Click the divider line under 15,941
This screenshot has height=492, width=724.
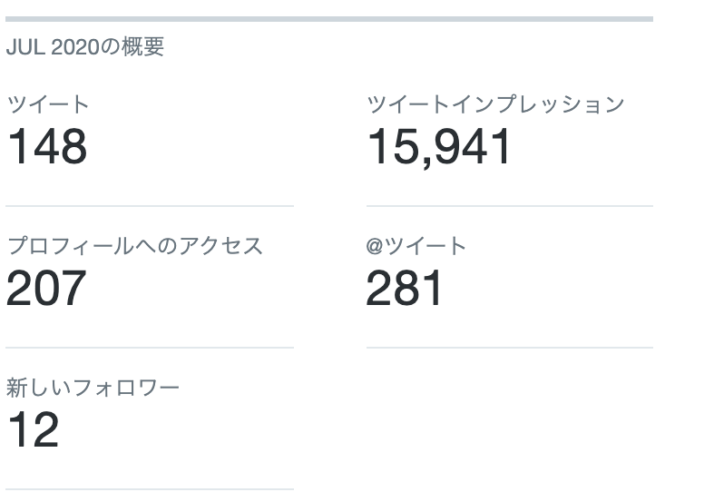click(510, 206)
